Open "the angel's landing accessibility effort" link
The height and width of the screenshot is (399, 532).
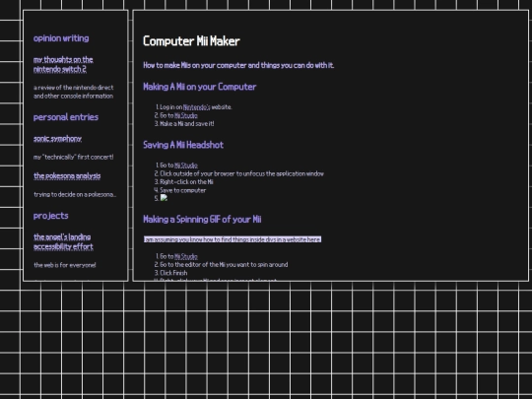(x=63, y=241)
